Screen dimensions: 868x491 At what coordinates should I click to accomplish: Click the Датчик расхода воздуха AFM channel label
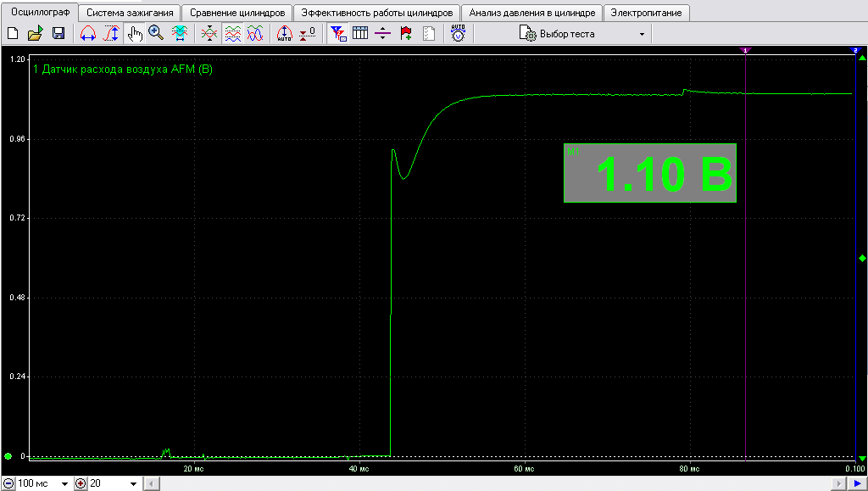(122, 70)
